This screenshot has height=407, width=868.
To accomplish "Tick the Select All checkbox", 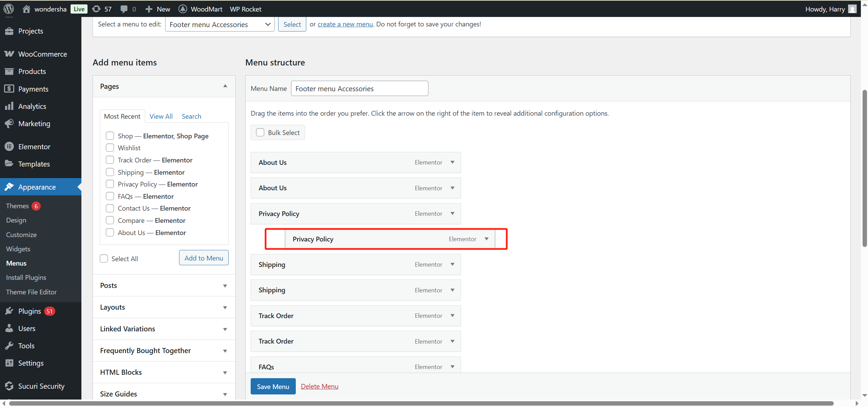I will coord(104,258).
